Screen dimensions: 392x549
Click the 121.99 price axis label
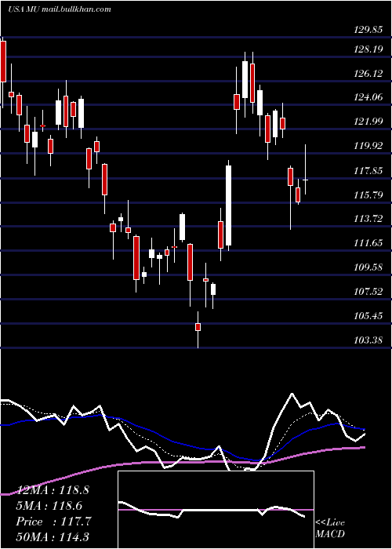click(x=368, y=122)
